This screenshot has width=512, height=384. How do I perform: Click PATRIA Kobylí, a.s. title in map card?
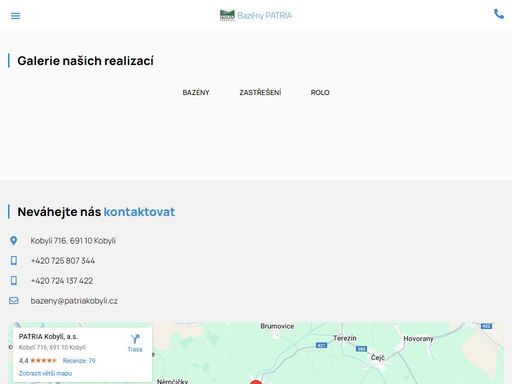point(48,337)
